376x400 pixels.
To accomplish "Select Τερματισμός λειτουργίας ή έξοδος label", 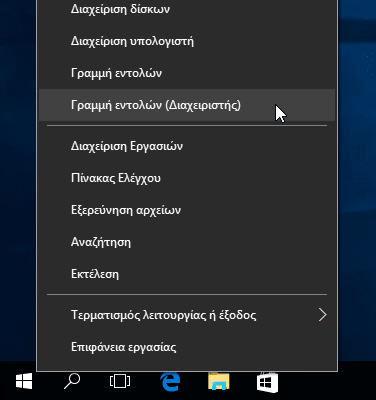I will (164, 315).
